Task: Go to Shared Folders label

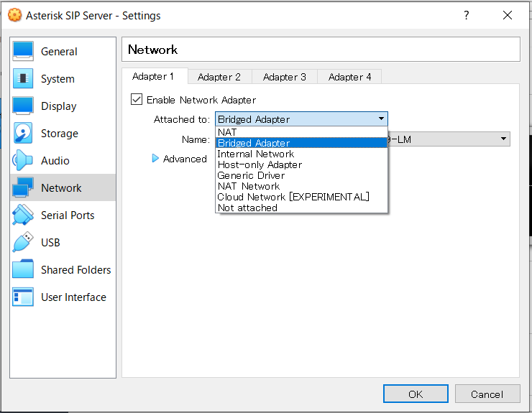Action: click(x=75, y=269)
